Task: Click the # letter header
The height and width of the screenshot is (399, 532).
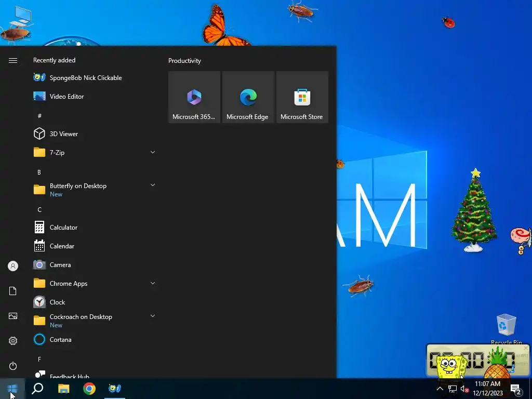Action: point(39,116)
